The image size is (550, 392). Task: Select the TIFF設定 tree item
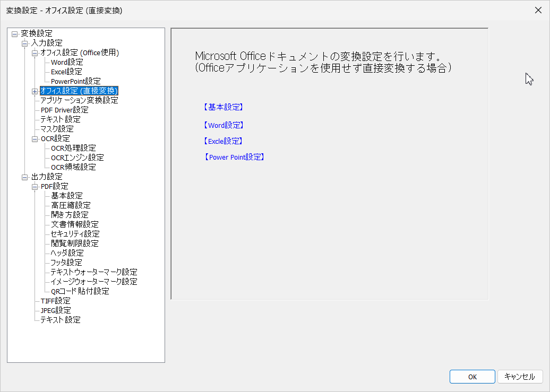[55, 300]
